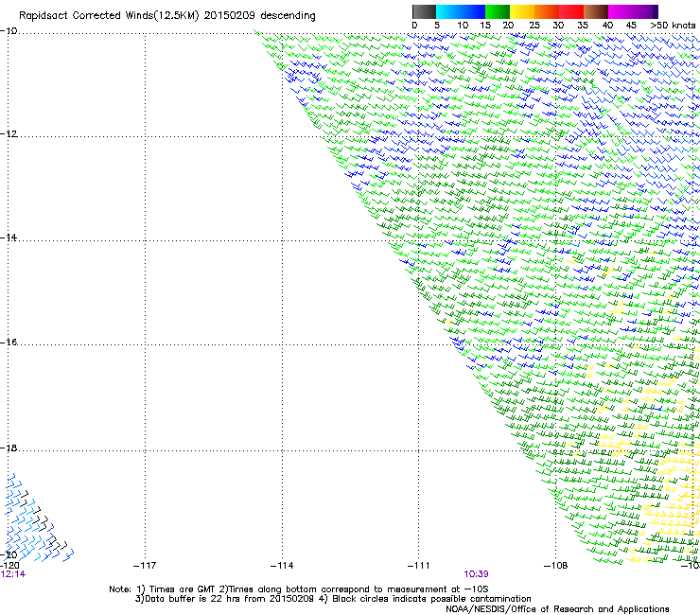Screen dimensions: 700x615
Task: Click the red 30-35 knots legend swatch
Action: 571,11
